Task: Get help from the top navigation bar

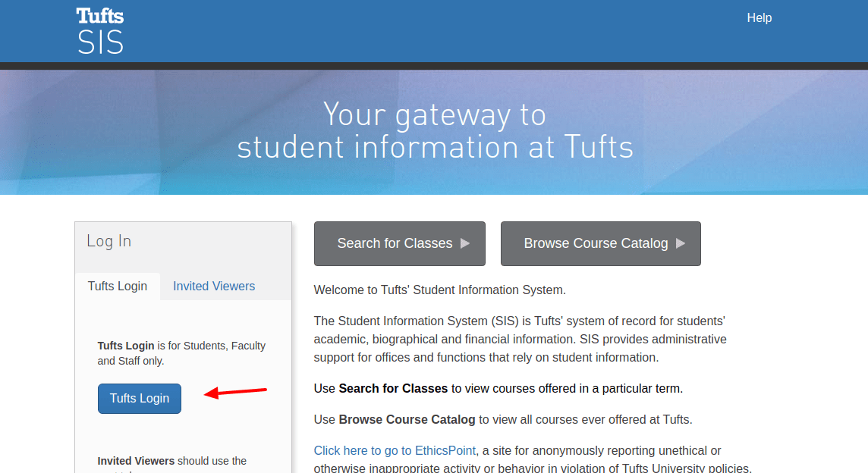Action: coord(759,17)
